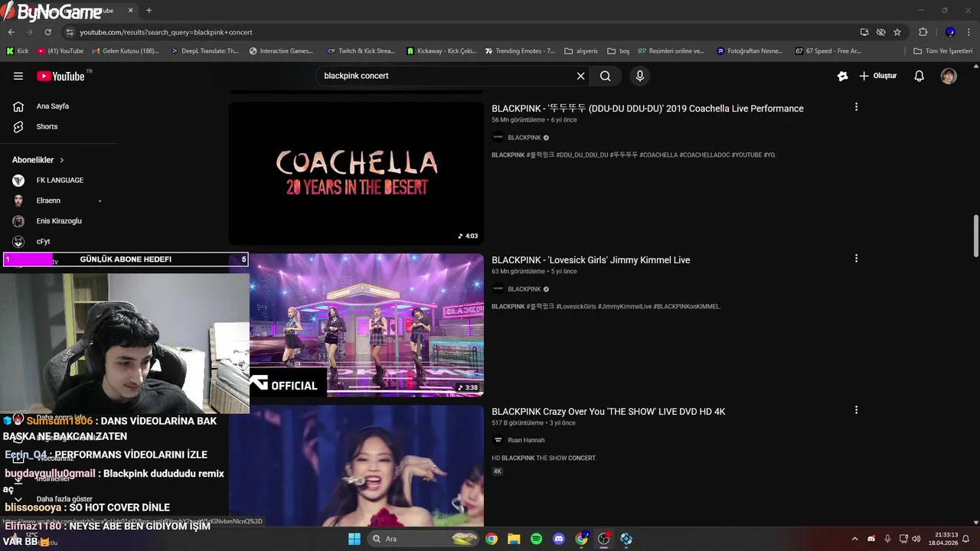Click '56 Mn görüntüleme' view count text

point(518,120)
